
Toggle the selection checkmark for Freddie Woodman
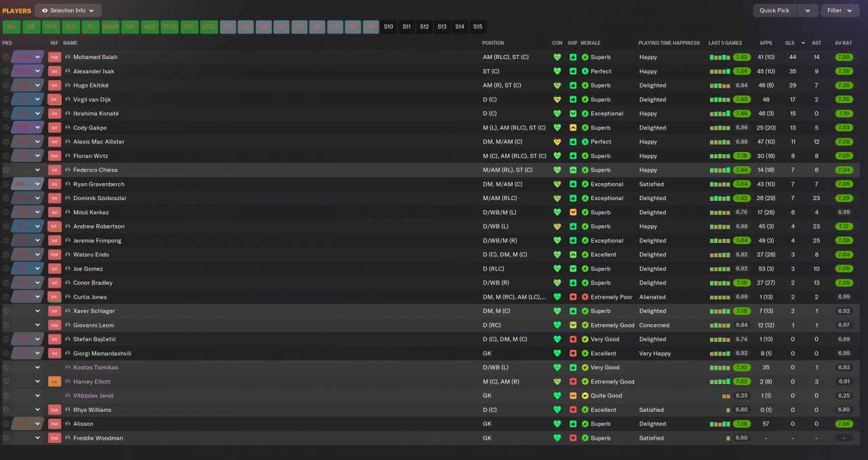click(x=6, y=438)
